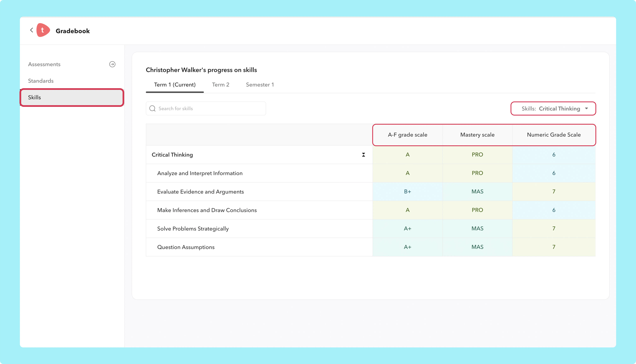Click PRO mastery for Analyze and Interpret Information

[478, 173]
